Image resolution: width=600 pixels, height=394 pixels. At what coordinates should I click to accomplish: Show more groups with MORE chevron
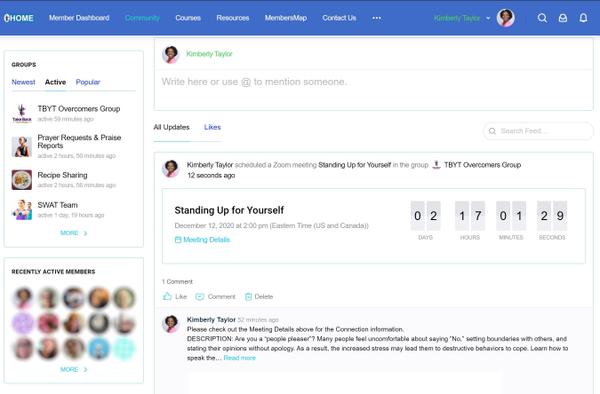tap(73, 233)
